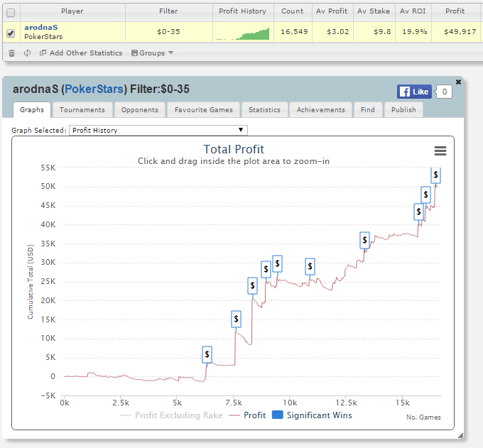Click the profit history mini chart thumbnail

pyautogui.click(x=243, y=33)
